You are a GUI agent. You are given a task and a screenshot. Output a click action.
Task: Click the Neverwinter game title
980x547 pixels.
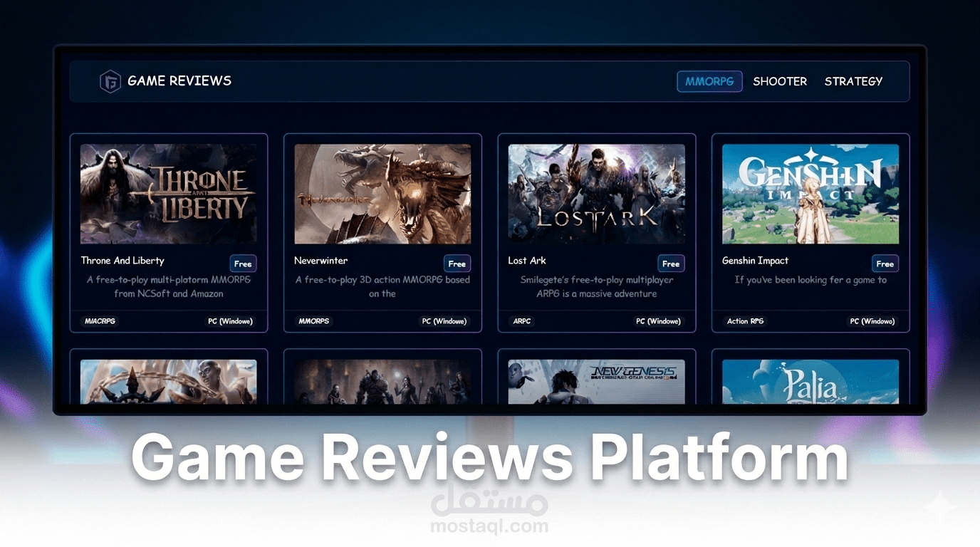321,261
